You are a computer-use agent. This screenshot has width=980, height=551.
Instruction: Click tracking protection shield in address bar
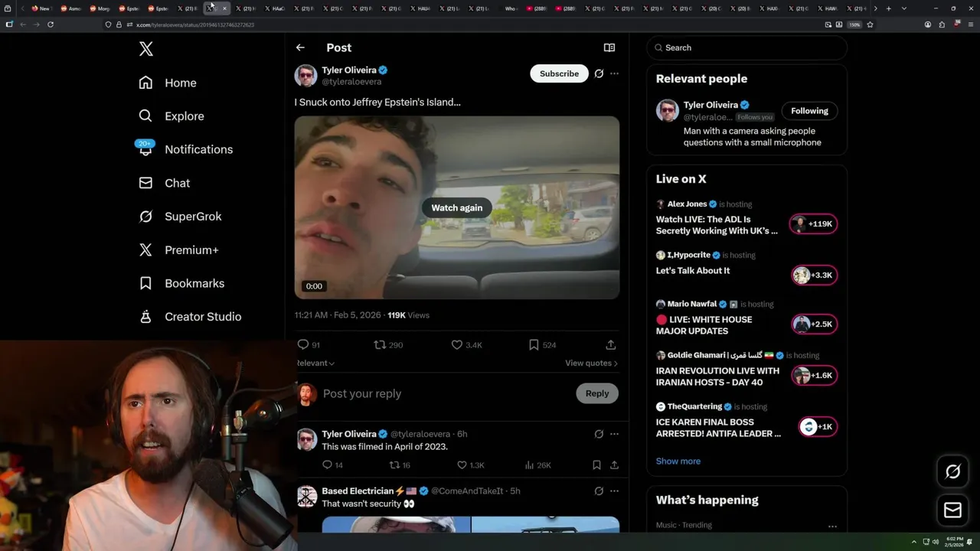108,24
